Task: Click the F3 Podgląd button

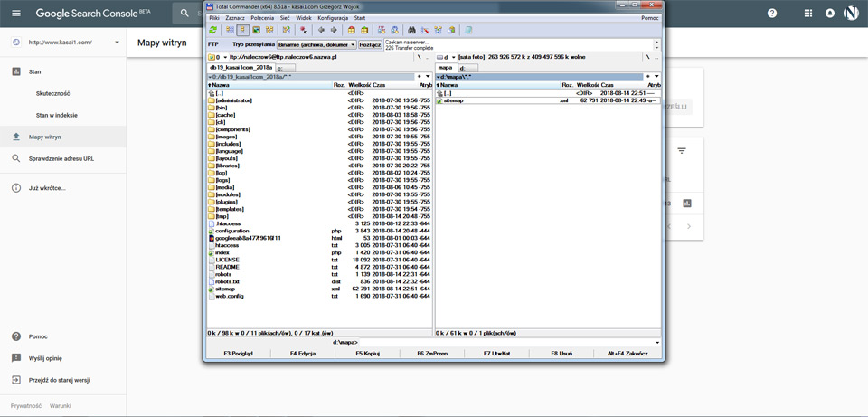Action: tap(238, 354)
